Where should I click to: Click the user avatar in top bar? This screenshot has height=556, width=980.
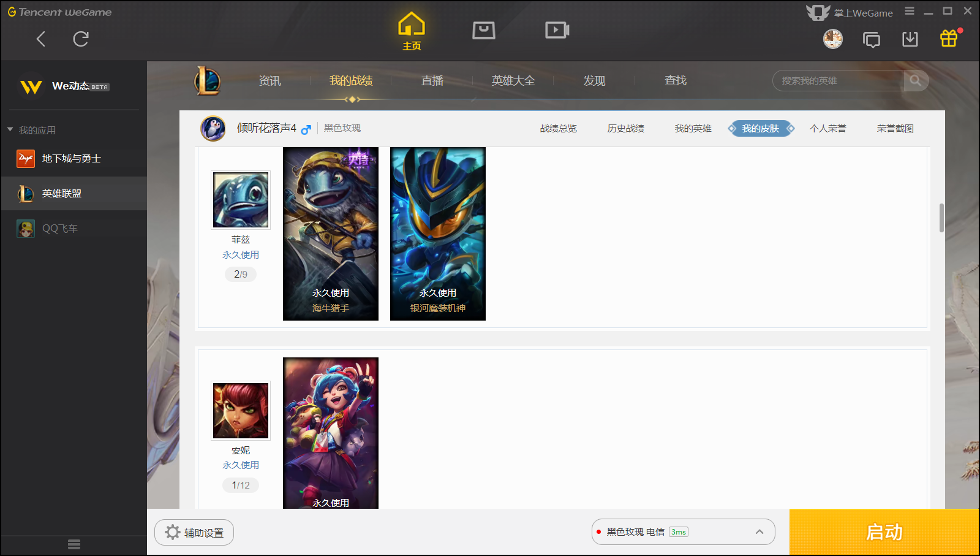point(833,39)
